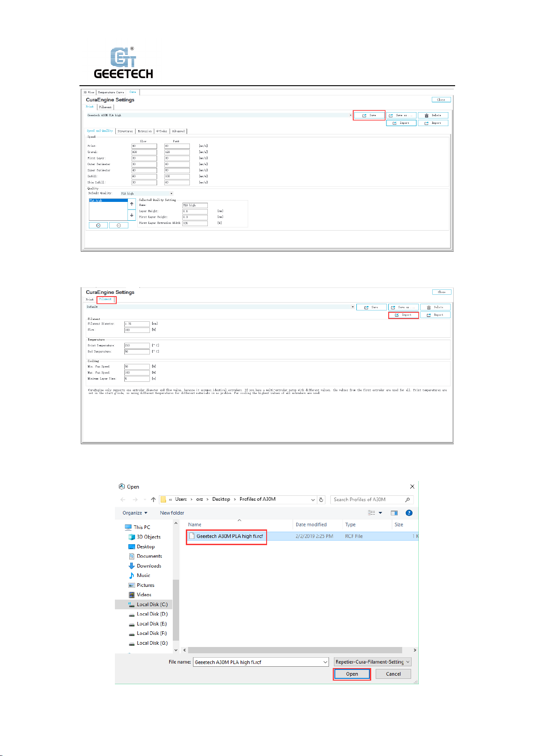Open the view options dropdown arrow
This screenshot has width=535, height=756.
tap(381, 513)
